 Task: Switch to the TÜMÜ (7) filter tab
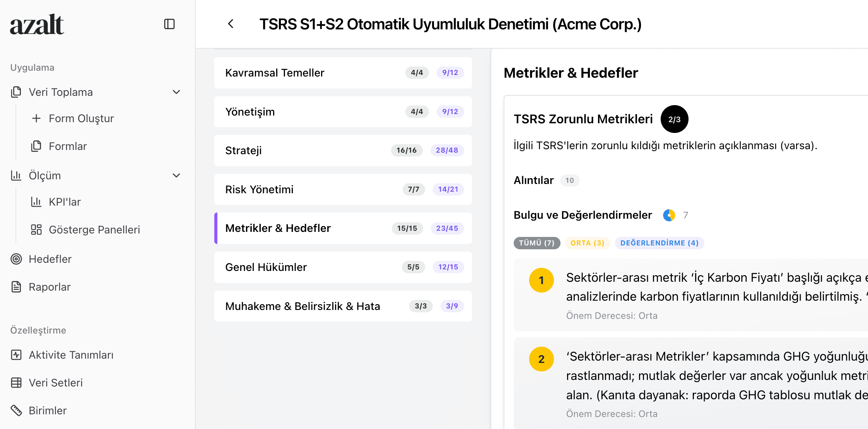(x=537, y=243)
